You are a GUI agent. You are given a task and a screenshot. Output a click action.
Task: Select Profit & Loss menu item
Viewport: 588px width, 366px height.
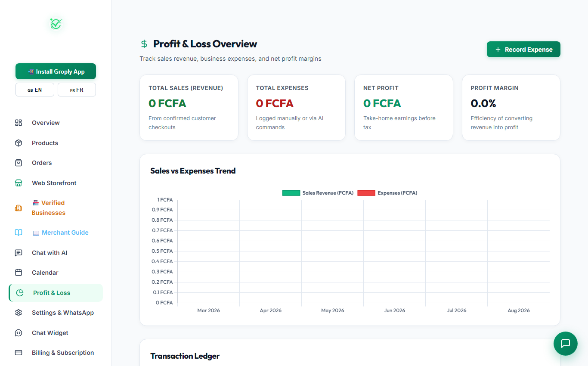[56, 293]
